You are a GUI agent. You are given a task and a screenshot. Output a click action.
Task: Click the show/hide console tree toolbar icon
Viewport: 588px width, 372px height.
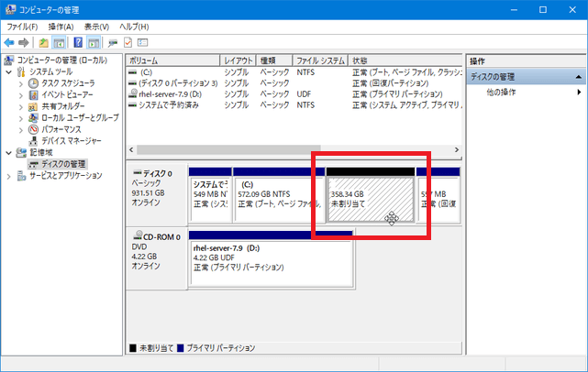[x=60, y=42]
